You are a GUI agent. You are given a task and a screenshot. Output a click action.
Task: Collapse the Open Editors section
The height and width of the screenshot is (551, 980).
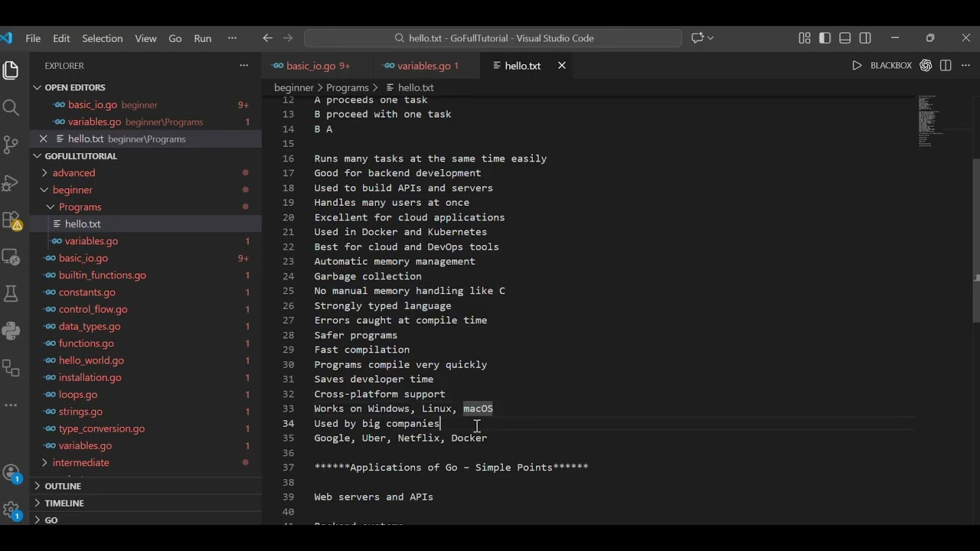click(x=73, y=87)
